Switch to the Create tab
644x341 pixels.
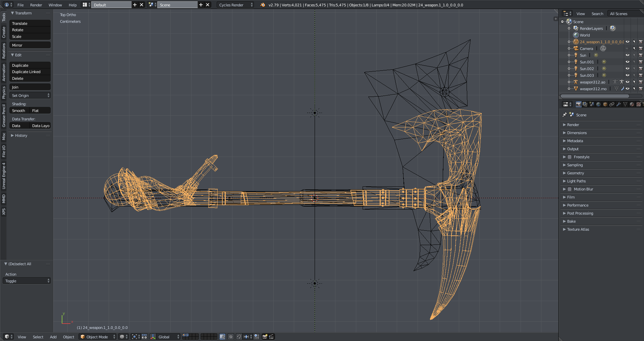(x=4, y=32)
